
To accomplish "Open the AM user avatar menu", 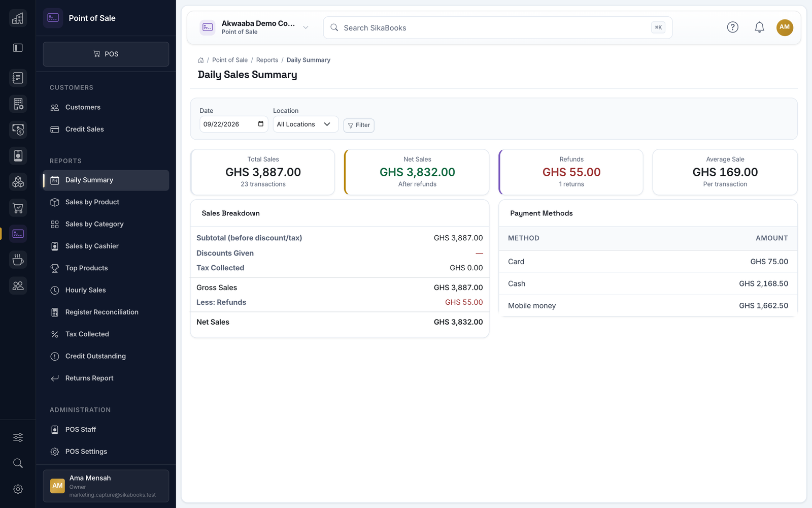I will point(785,27).
